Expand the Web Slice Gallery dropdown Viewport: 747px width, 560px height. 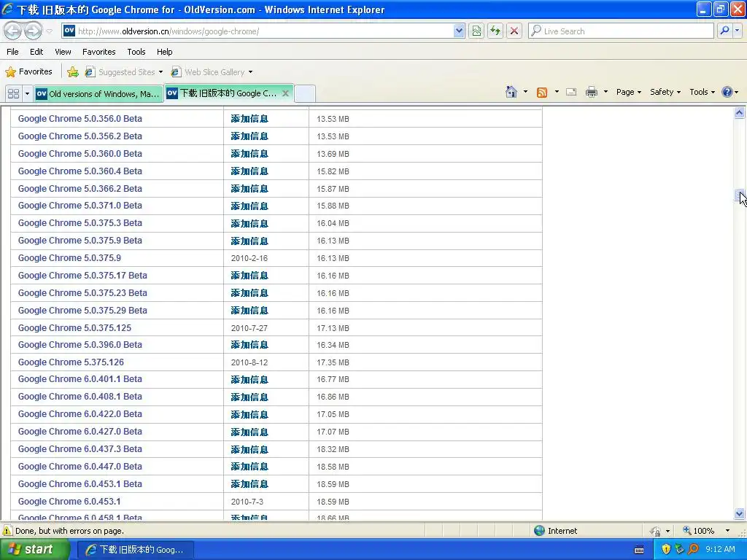251,72
